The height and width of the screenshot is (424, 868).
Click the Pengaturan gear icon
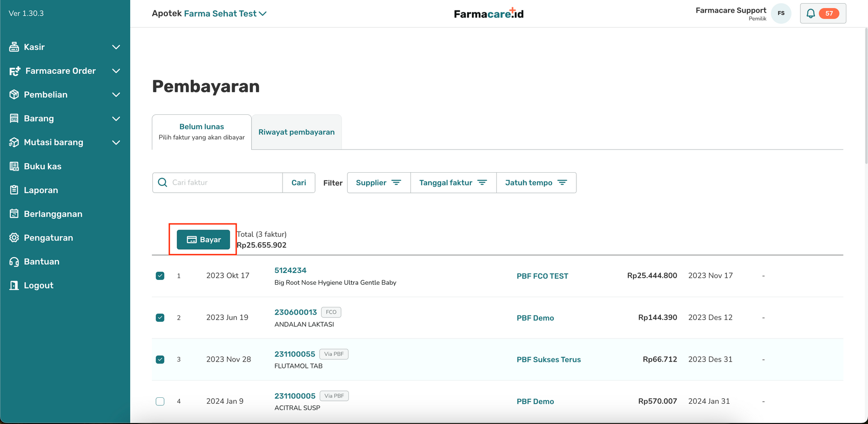pos(14,238)
